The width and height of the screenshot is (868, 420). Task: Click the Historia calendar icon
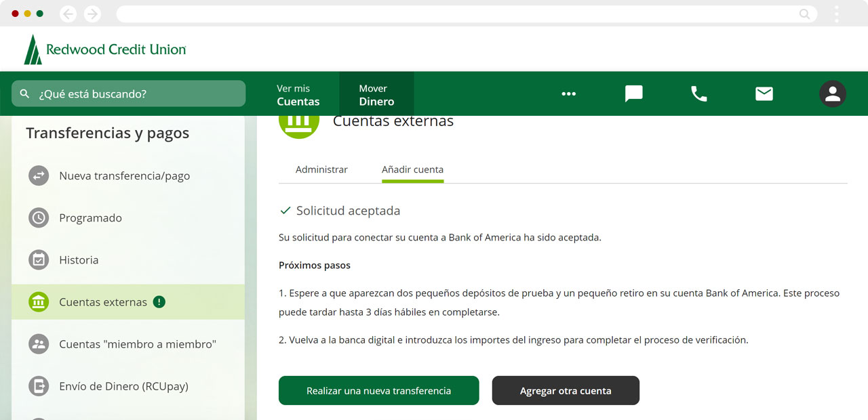[39, 259]
